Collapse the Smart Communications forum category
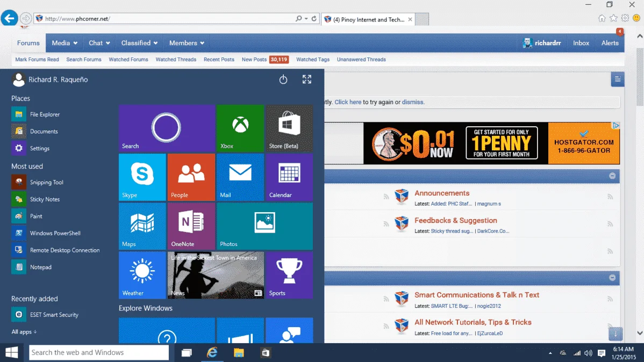This screenshot has height=362, width=644. (612, 278)
